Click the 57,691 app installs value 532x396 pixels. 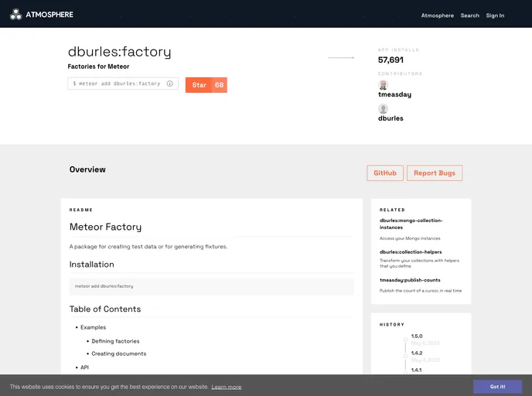pyautogui.click(x=390, y=60)
